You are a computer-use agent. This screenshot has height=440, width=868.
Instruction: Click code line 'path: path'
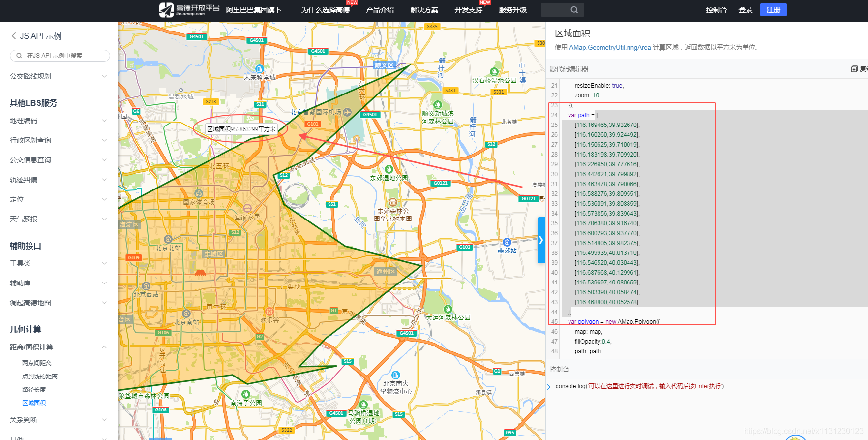point(588,351)
